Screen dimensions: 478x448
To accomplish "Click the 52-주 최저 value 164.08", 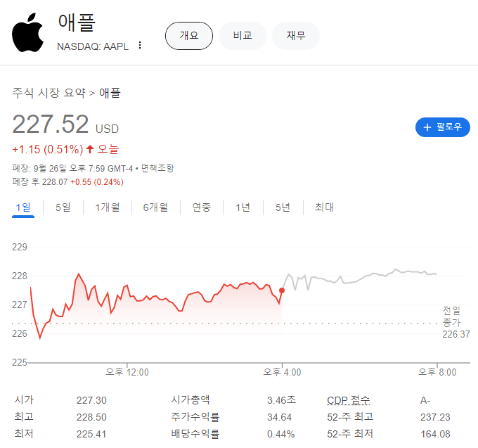I will (x=435, y=434).
